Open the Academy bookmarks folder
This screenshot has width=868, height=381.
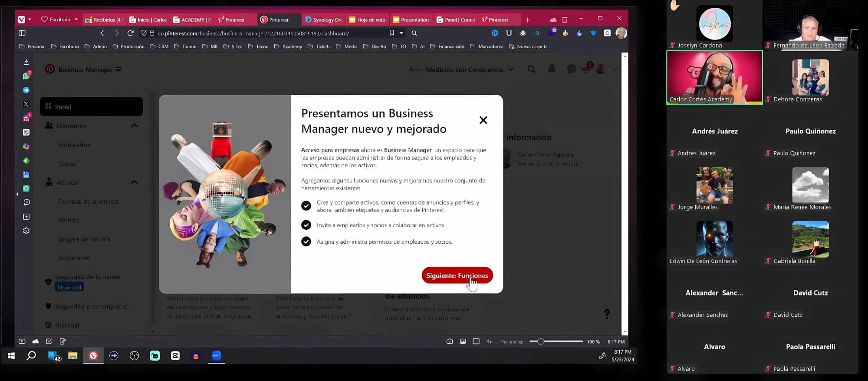pos(288,46)
